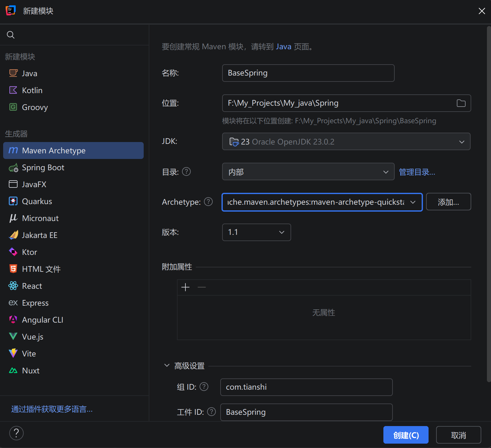This screenshot has height=448, width=491.
Task: Click the Nuxt mountain icon
Action: pyautogui.click(x=13, y=371)
